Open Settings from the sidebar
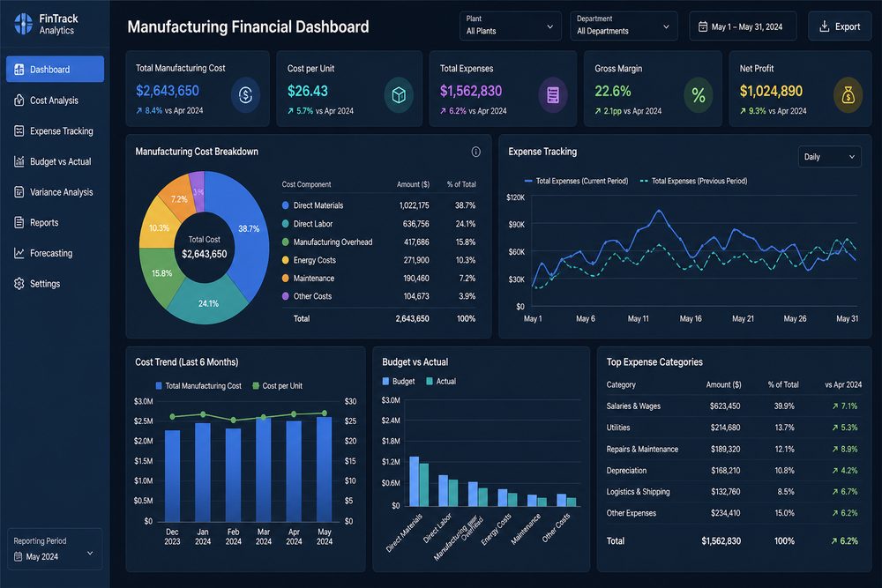This screenshot has height=588, width=882. (x=55, y=283)
